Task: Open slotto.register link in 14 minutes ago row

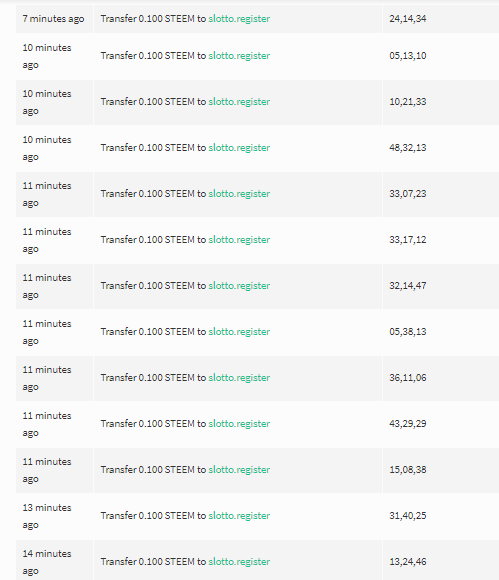Action: [239, 562]
